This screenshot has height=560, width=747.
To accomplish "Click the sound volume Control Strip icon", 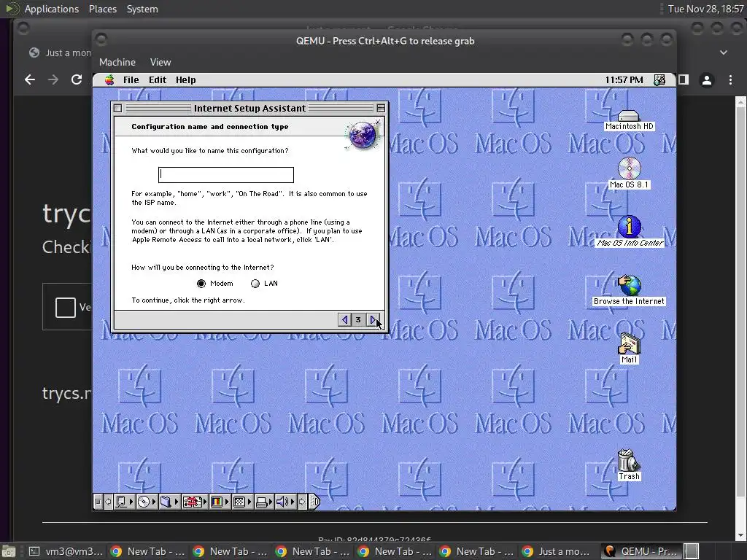I will click(x=284, y=502).
